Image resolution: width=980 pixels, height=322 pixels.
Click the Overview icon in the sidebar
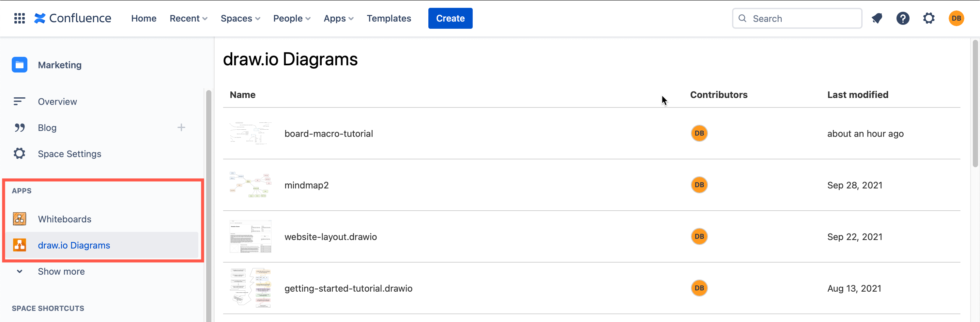coord(19,101)
